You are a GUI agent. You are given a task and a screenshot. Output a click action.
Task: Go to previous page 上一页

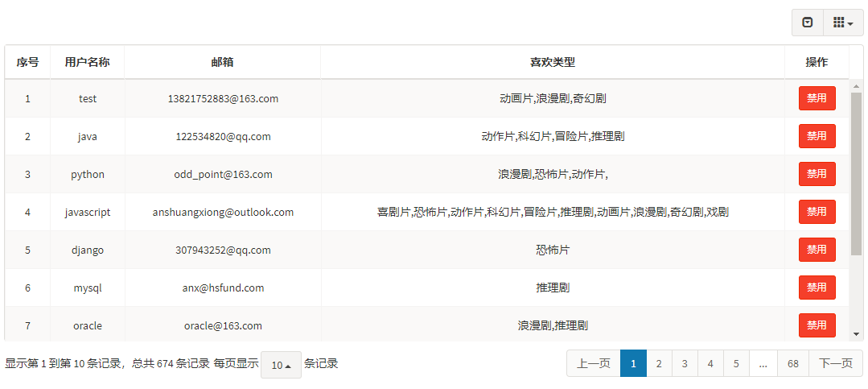coord(594,363)
